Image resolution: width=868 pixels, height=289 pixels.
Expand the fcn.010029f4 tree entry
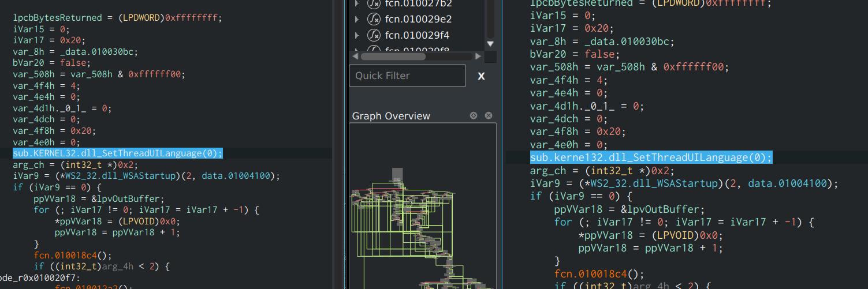coord(357,35)
